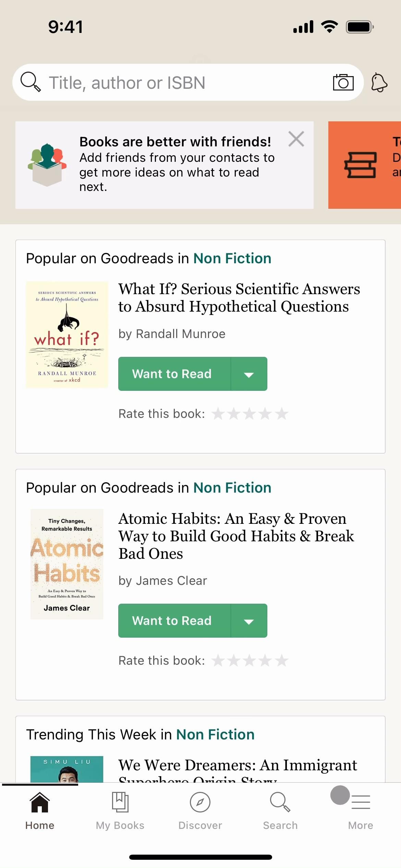Open notifications bell icon
The width and height of the screenshot is (401, 868).
[x=379, y=83]
